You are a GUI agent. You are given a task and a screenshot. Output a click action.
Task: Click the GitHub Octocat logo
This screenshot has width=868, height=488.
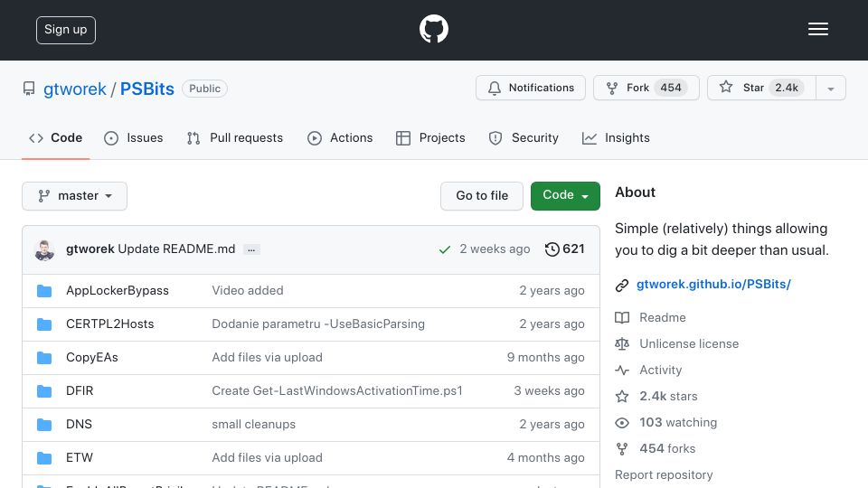tap(433, 29)
